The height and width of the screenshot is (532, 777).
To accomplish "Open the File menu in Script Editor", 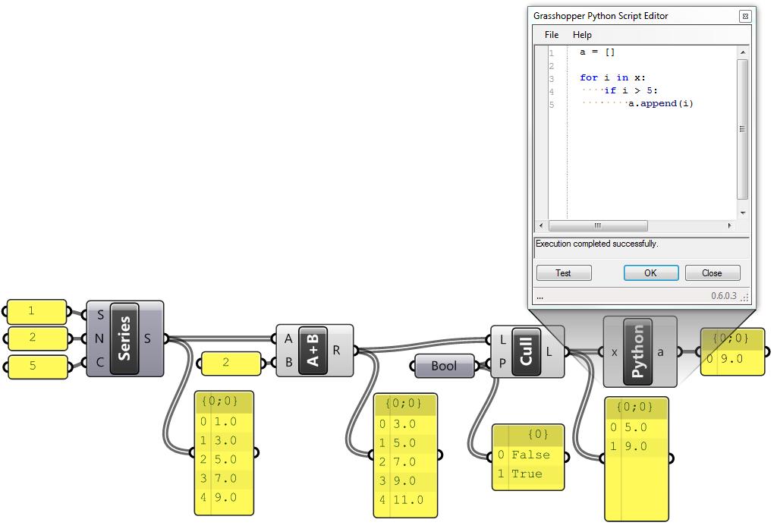I will (x=551, y=35).
